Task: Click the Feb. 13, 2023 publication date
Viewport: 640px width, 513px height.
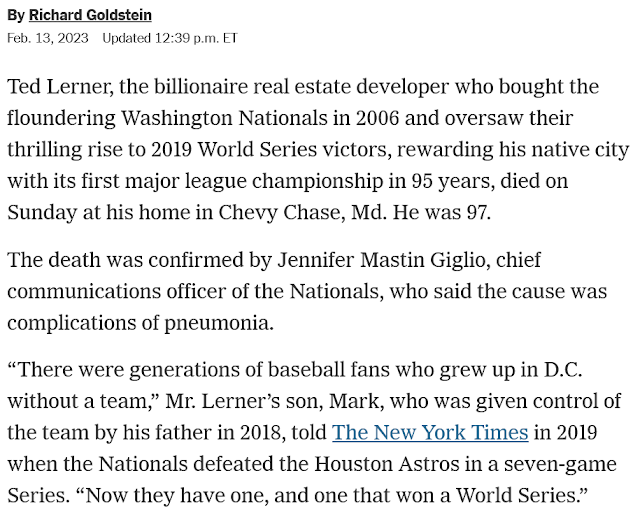Action: coord(48,38)
